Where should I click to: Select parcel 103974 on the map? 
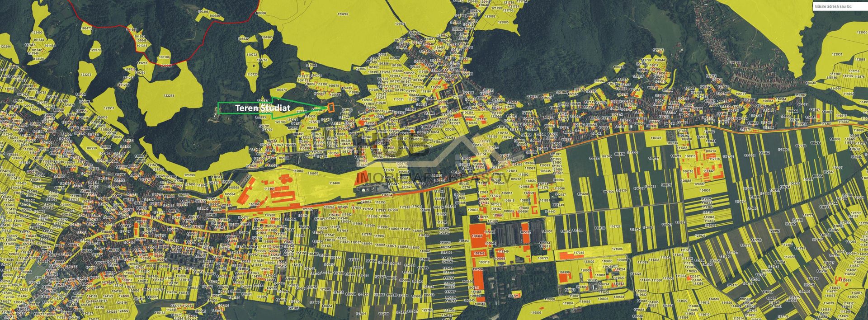pyautogui.click(x=281, y=90)
